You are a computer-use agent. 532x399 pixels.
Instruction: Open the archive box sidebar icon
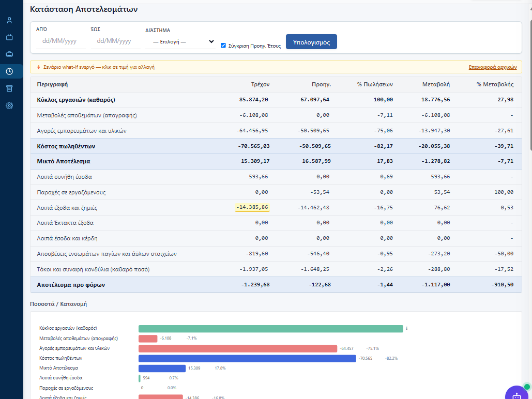coord(9,88)
